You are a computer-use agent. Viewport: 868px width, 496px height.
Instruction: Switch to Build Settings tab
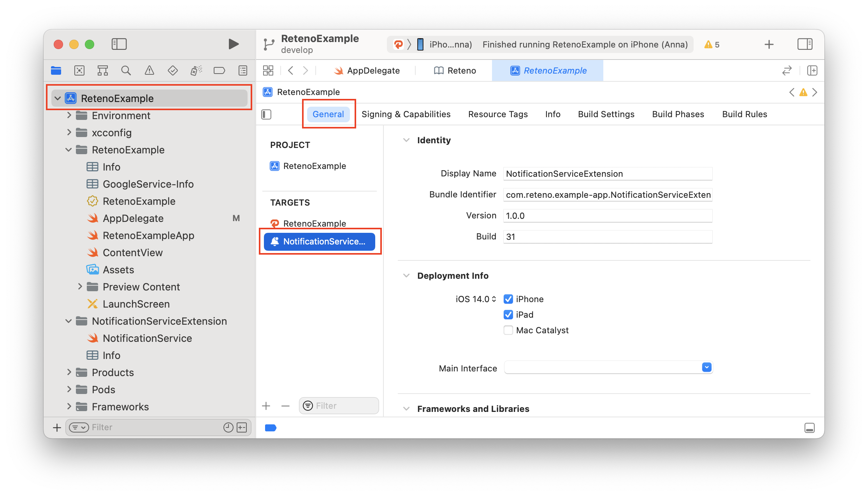tap(606, 114)
